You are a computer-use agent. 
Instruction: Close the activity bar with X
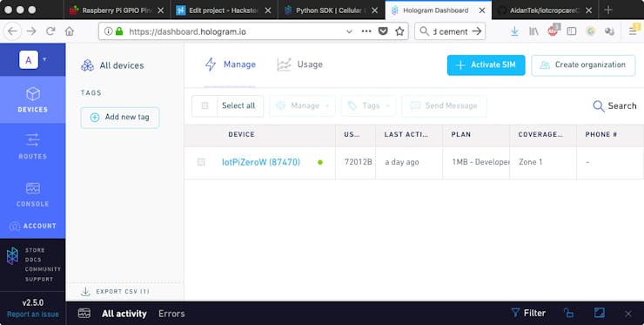pos(628,314)
